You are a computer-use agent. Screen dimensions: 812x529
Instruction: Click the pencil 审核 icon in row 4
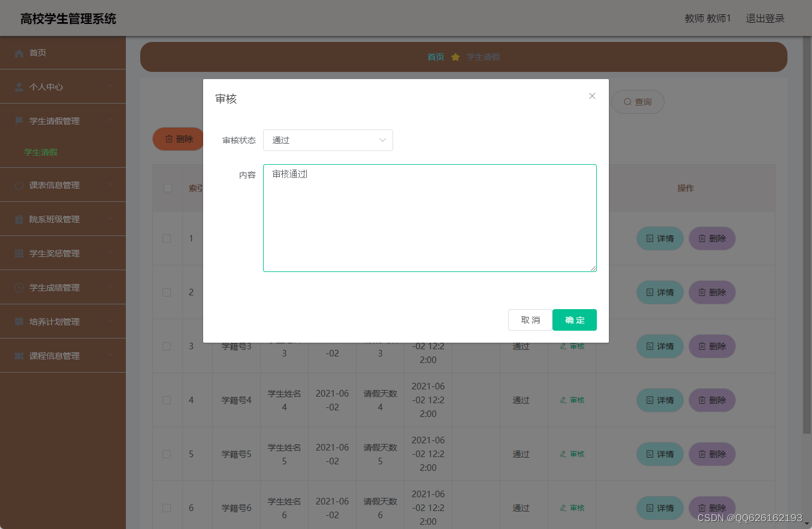coord(563,400)
